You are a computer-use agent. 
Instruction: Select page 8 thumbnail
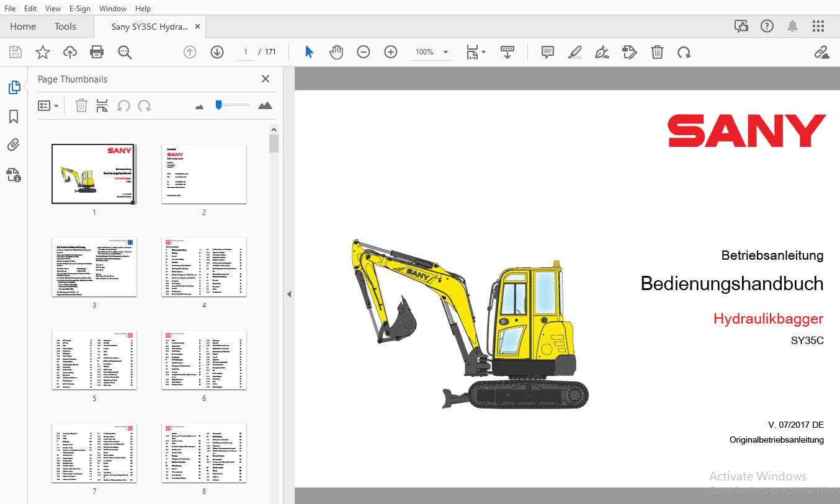pos(204,453)
